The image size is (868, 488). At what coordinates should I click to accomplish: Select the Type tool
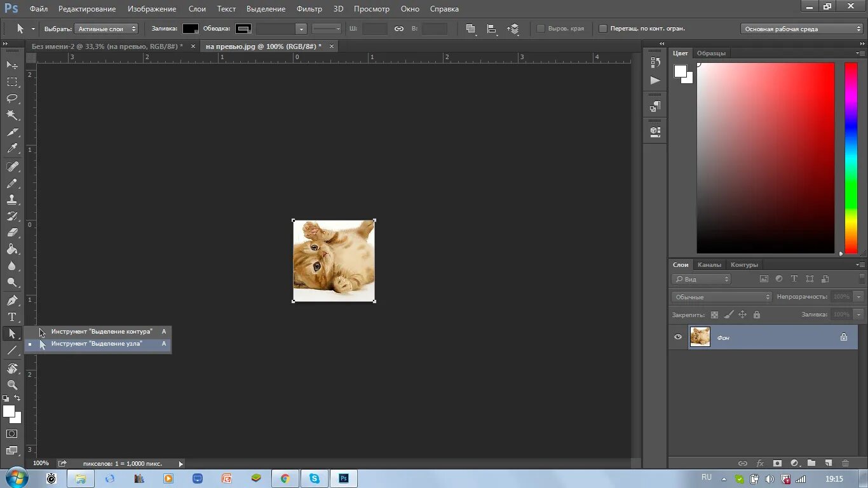12,316
